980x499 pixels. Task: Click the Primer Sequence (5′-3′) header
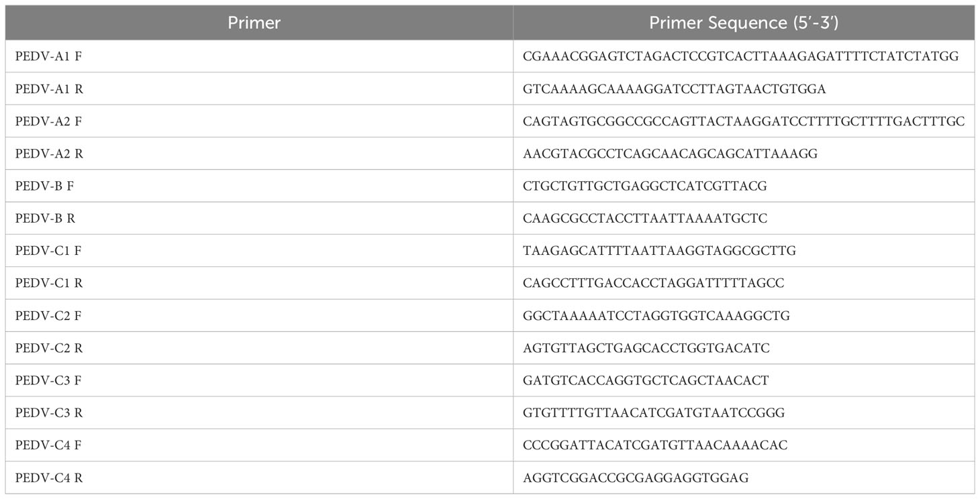744,23
